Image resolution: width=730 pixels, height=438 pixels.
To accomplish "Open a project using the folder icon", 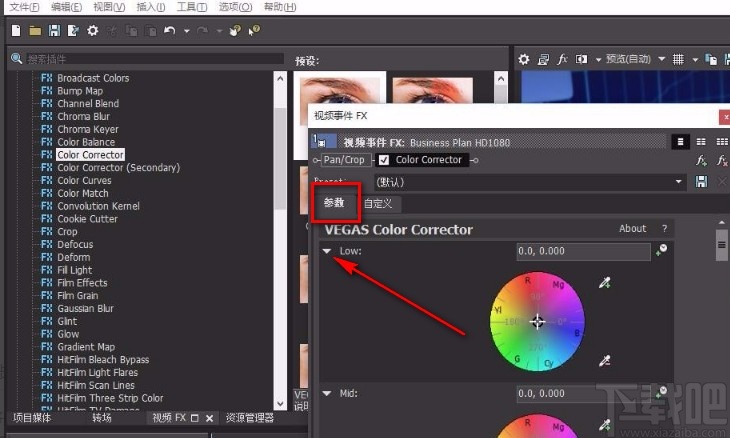I will tap(35, 31).
